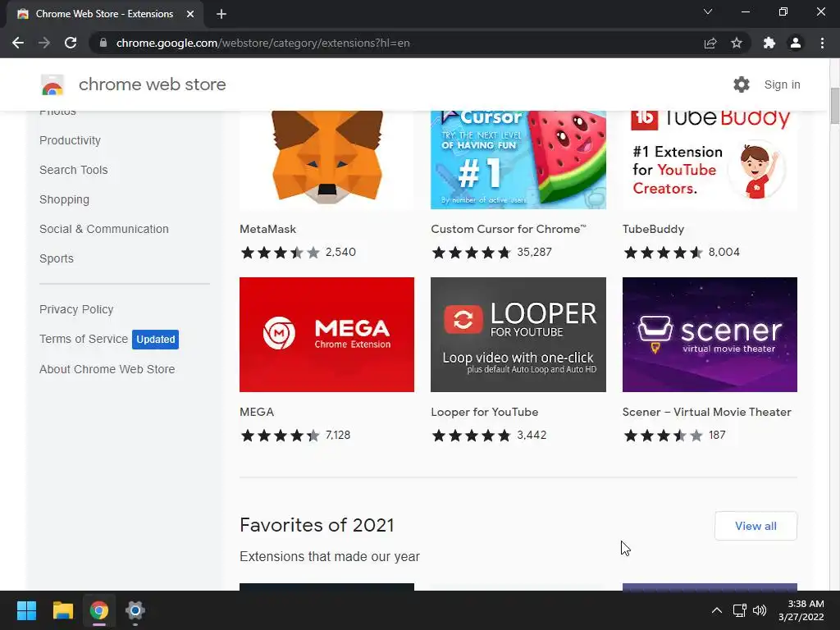Viewport: 840px width, 630px height.
Task: View site info via lock icon
Action: (x=103, y=43)
